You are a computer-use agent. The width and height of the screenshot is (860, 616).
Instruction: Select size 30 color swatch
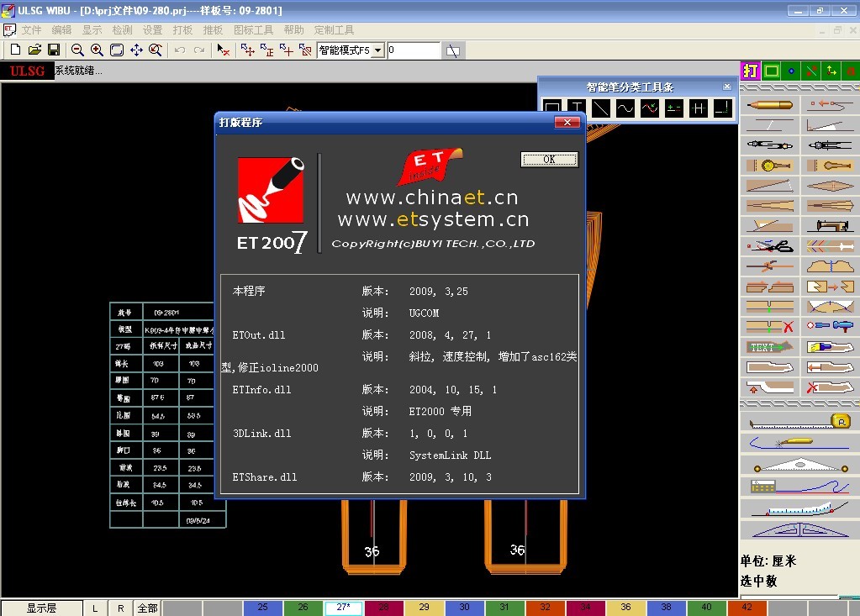pyautogui.click(x=465, y=608)
